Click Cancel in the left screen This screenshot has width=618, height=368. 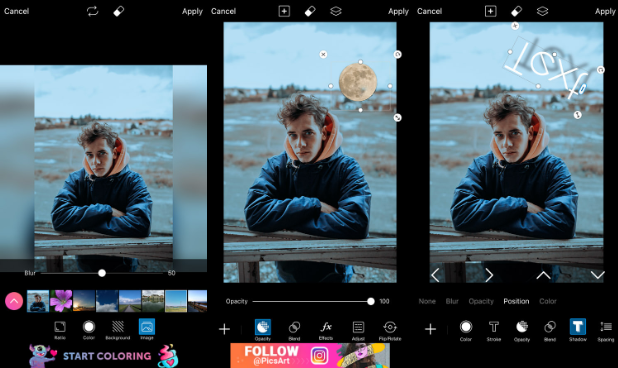[17, 11]
